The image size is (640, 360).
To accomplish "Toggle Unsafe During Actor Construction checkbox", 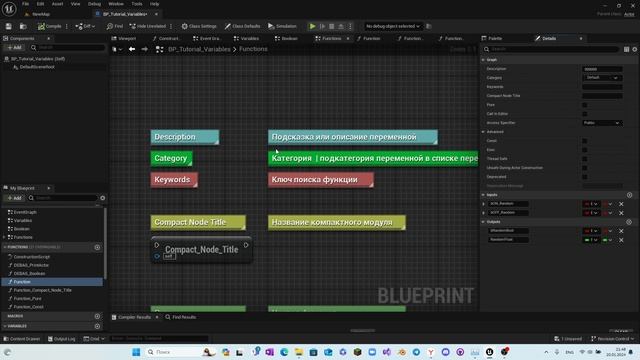I will 584,168.
